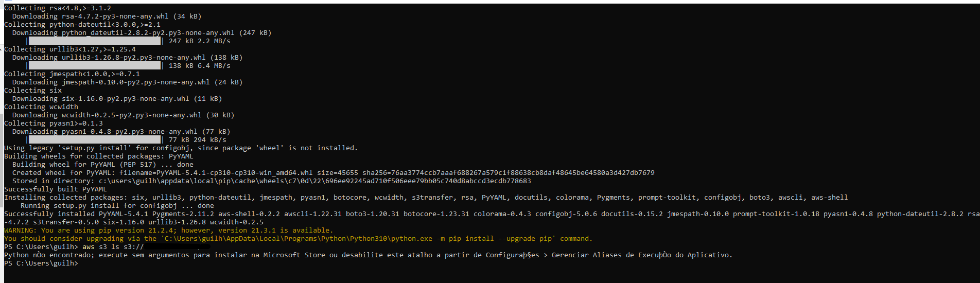Click the blacked-out S3 bucket name
The image size is (980, 283).
pyautogui.click(x=178, y=246)
